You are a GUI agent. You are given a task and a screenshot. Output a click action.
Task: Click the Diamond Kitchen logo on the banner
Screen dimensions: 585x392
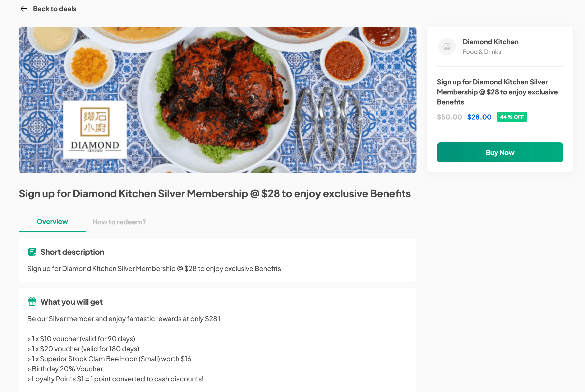coord(95,130)
